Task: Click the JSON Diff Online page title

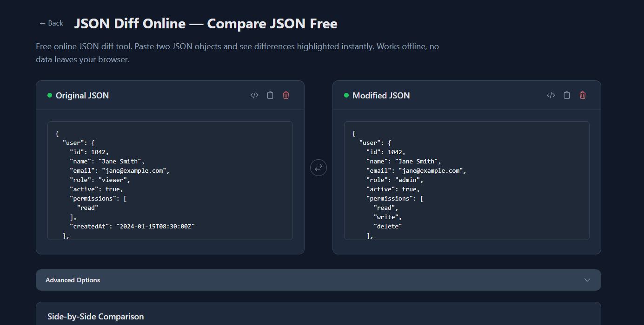Action: pyautogui.click(x=206, y=23)
